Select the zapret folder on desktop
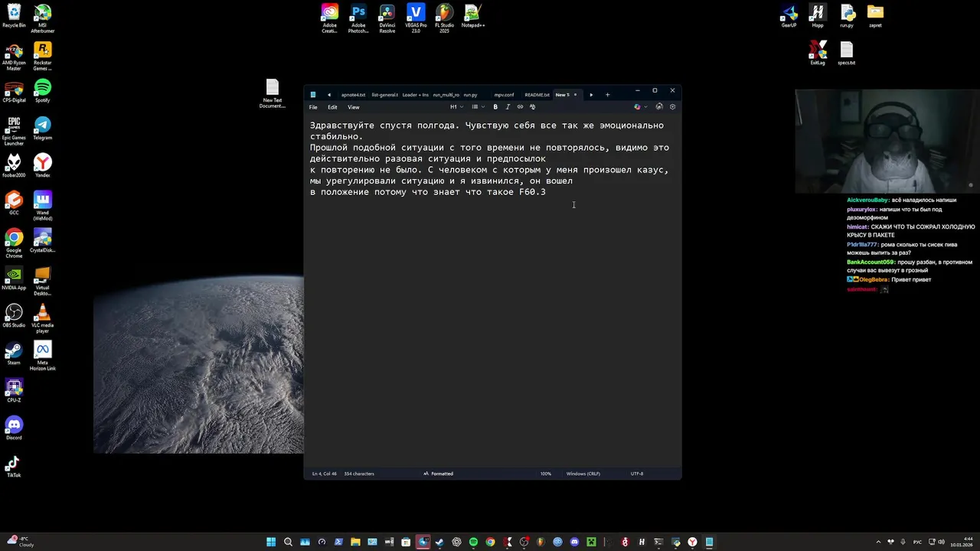This screenshot has height=551, width=980. pyautogui.click(x=875, y=17)
